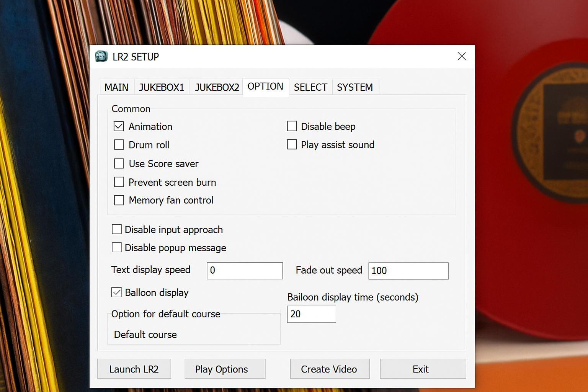
Task: Enable Prevent screen burn
Action: 119,182
